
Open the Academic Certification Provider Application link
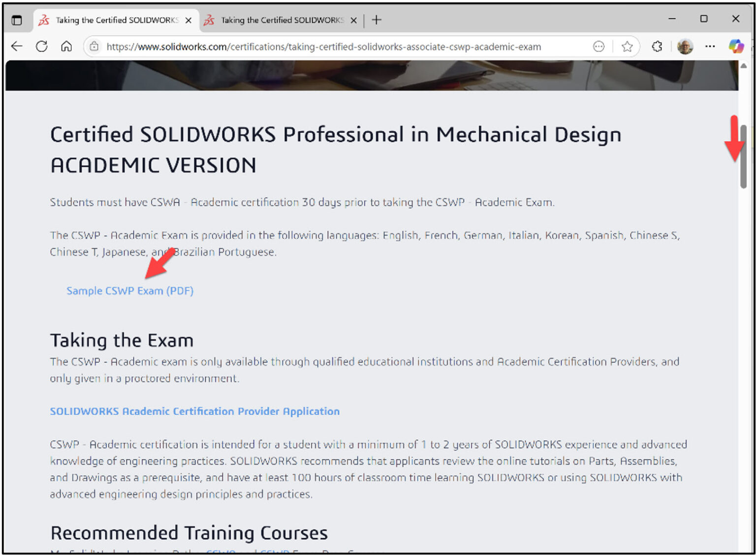(194, 411)
